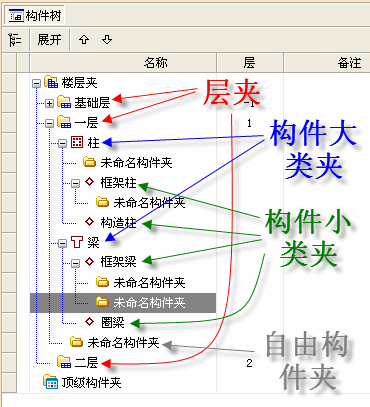The width and height of the screenshot is (370, 407).
Task: Collapse the 框架柱 node
Action: [76, 183]
